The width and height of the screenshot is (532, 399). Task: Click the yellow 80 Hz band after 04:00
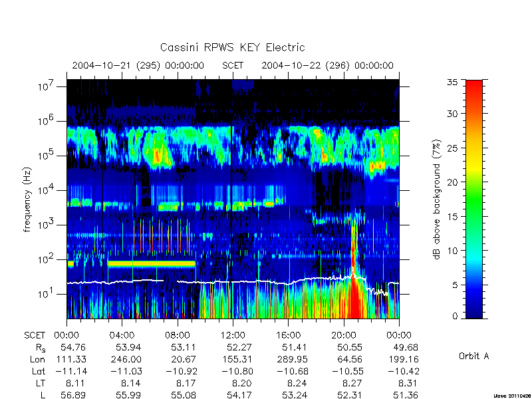point(152,263)
